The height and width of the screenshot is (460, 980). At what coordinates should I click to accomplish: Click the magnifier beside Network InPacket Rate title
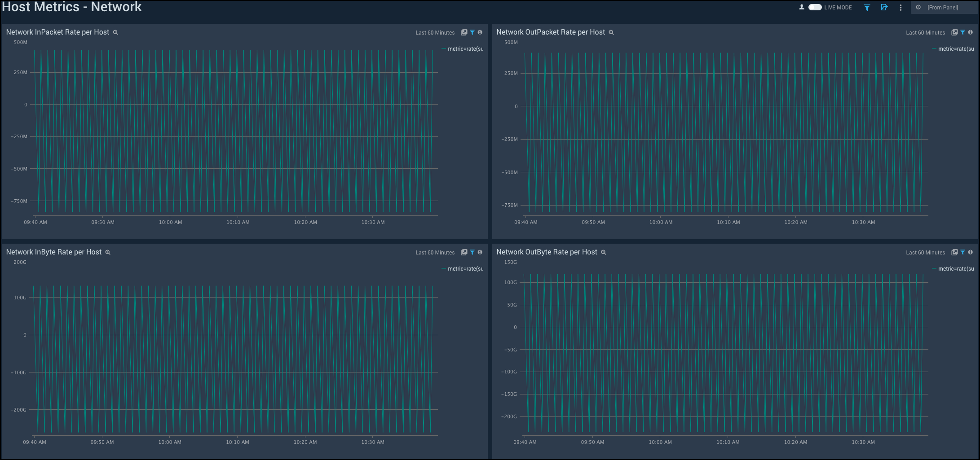click(x=115, y=32)
